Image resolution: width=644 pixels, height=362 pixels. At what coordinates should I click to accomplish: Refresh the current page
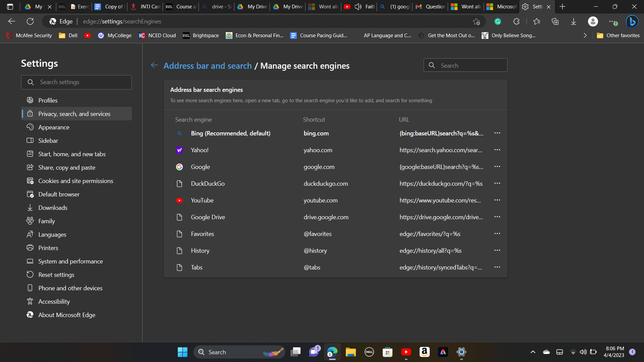[30, 21]
